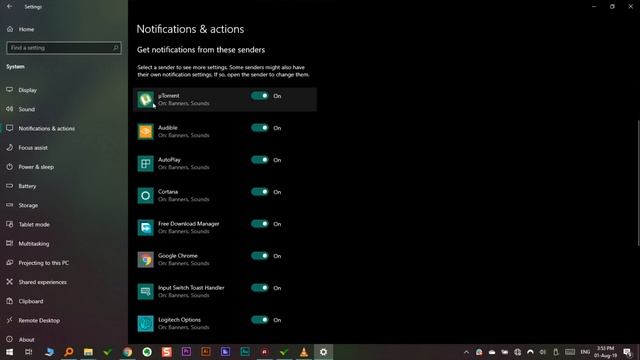The image size is (640, 360).
Task: Go back with the Settings back arrow
Action: pyautogui.click(x=9, y=7)
